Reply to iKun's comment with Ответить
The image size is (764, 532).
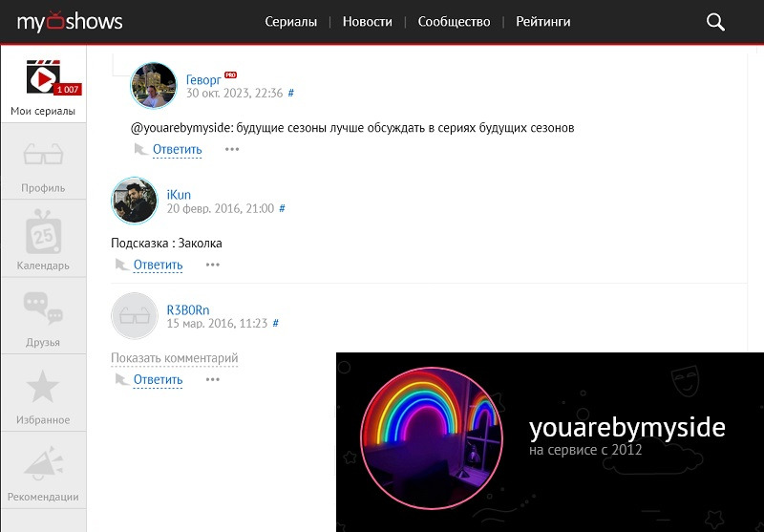click(x=158, y=265)
